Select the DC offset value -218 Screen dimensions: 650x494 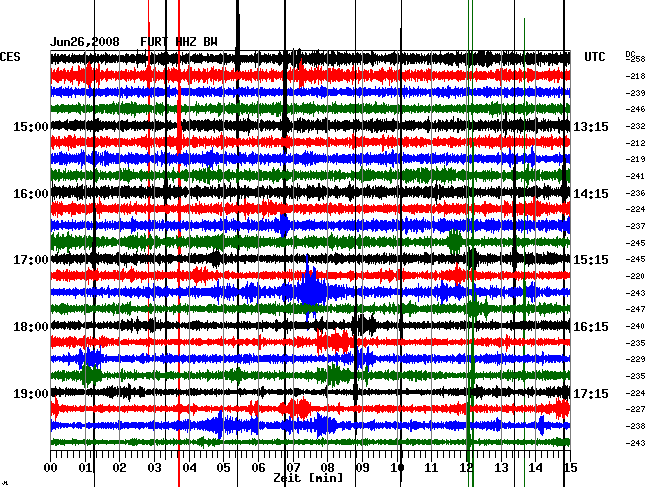635,76
